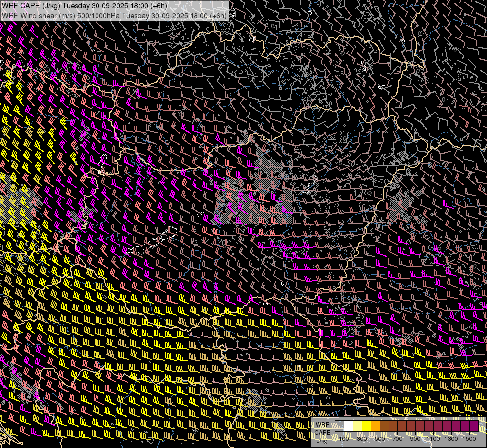Viewport: 487px width, 448px height.
Task: Click the J/kg unit label
Action: [322, 440]
